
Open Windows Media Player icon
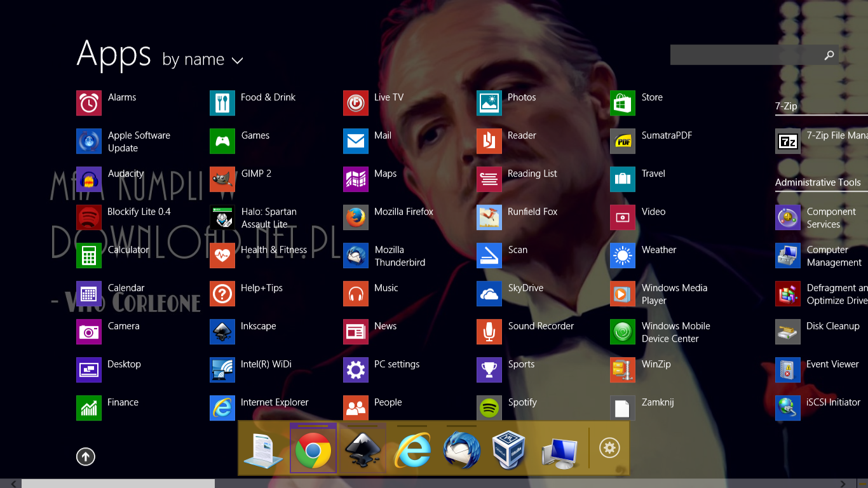623,294
